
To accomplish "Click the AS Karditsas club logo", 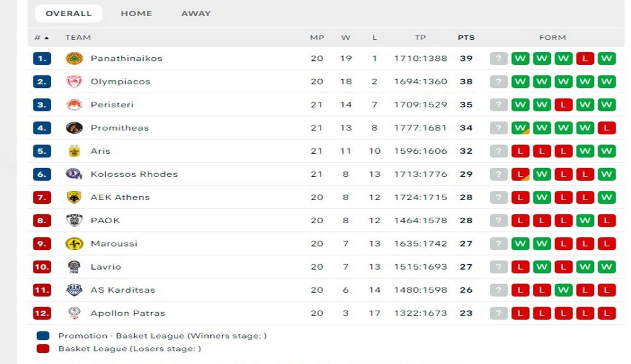I will 74,290.
